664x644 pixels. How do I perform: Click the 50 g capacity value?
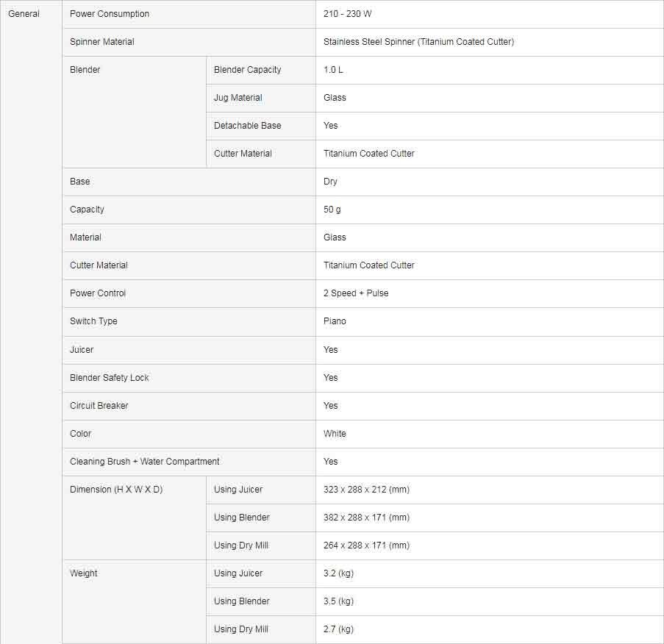click(x=332, y=210)
